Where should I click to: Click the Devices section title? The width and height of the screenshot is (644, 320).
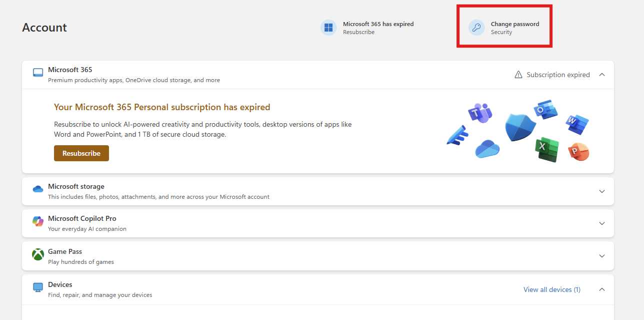60,284
